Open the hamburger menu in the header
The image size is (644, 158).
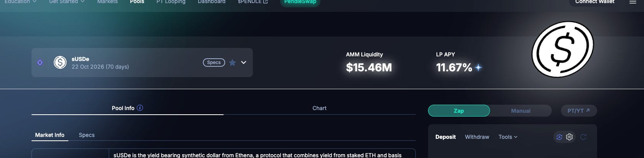(632, 2)
